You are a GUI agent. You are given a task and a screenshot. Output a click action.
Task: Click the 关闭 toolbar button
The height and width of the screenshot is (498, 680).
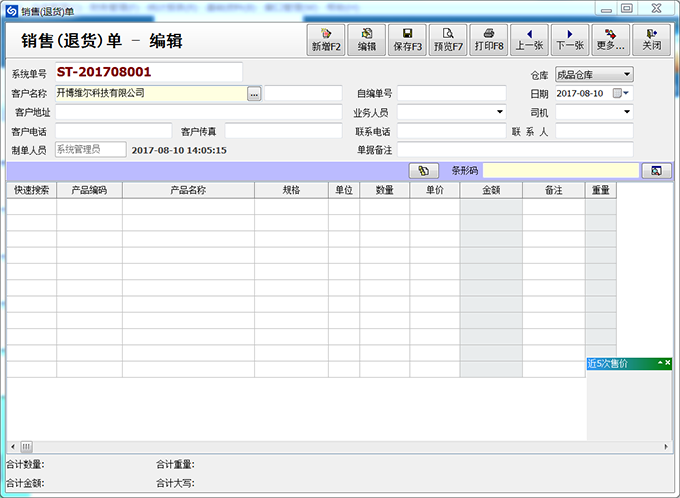(651, 40)
